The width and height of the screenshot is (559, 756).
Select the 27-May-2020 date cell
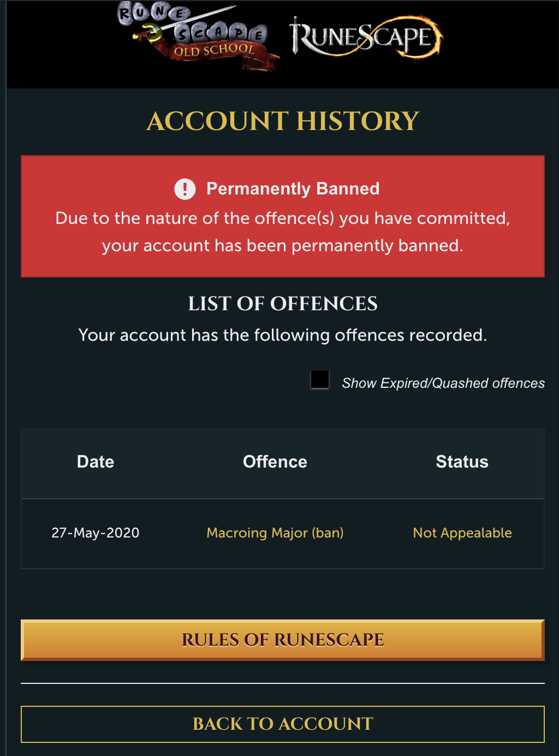click(96, 533)
